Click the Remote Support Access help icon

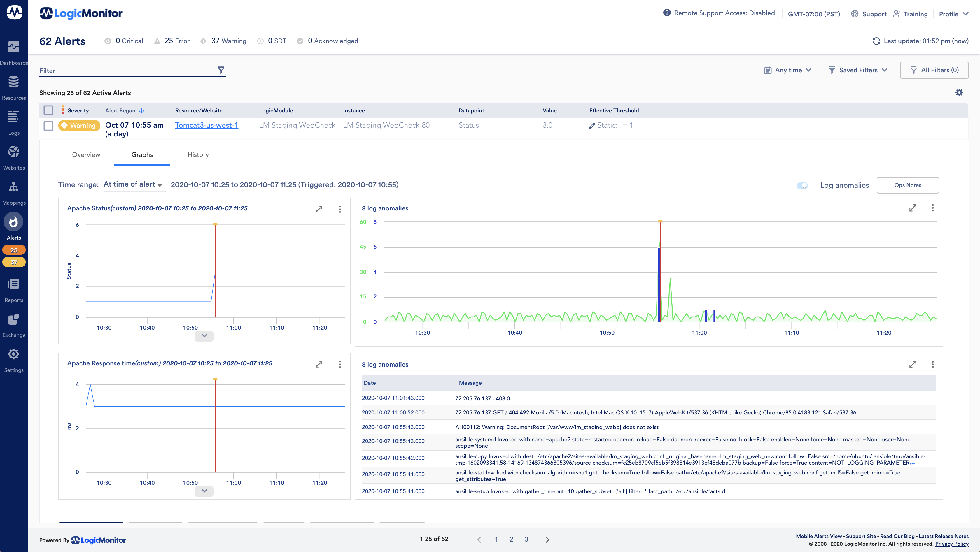(666, 13)
